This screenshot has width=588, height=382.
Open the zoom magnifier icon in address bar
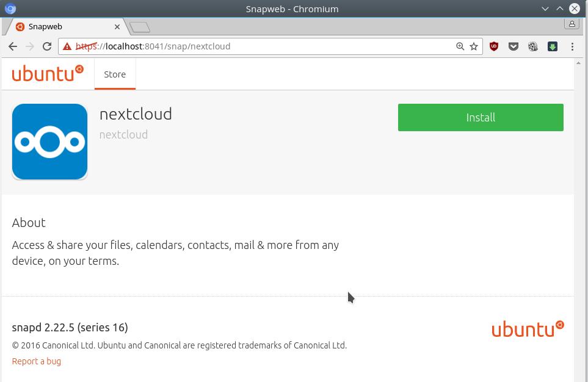click(460, 46)
